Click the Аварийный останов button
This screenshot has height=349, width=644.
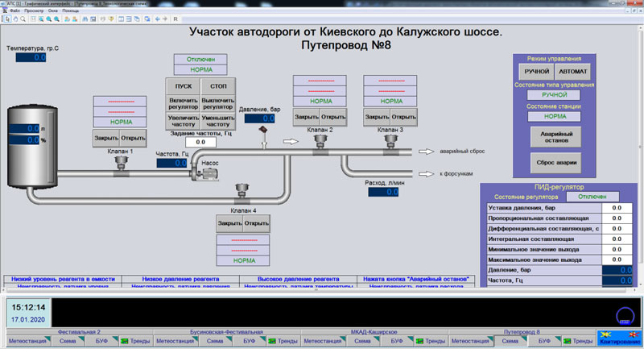556,137
